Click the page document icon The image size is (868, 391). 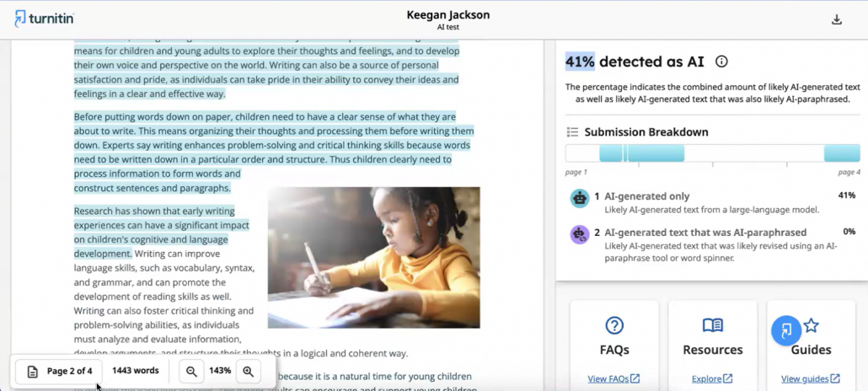(x=32, y=372)
